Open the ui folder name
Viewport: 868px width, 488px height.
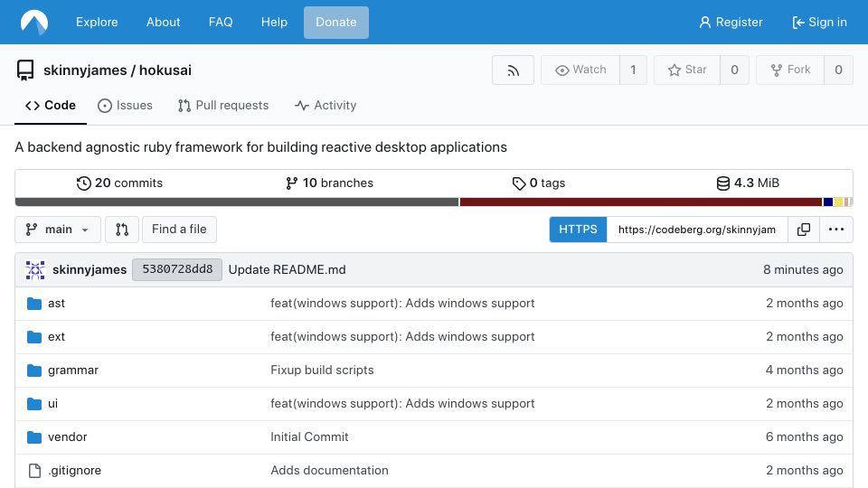[x=53, y=404]
